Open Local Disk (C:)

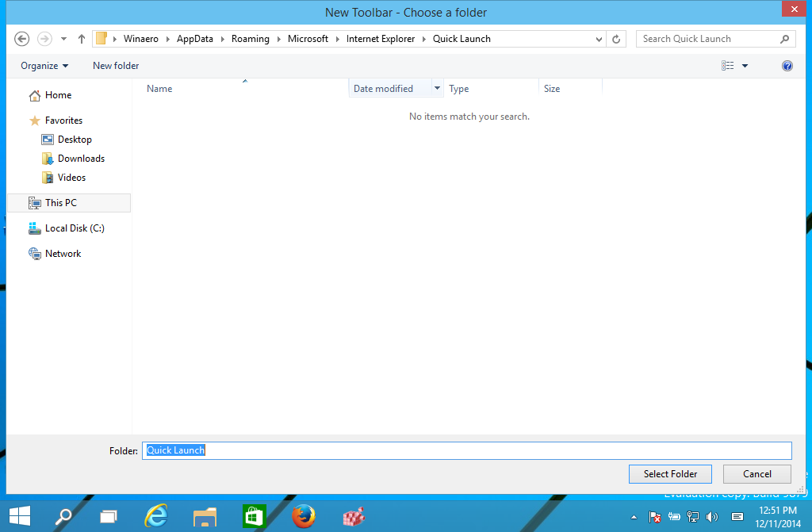click(x=75, y=228)
